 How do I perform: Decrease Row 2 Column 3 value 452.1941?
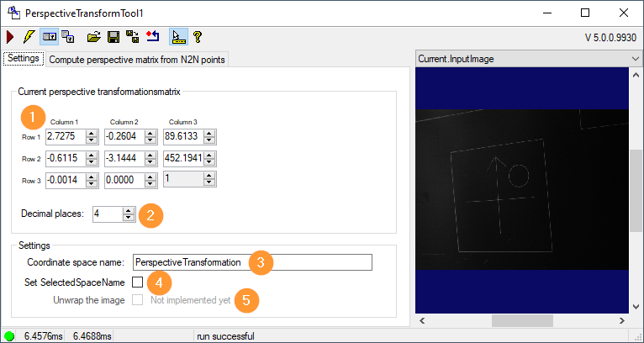click(209, 162)
